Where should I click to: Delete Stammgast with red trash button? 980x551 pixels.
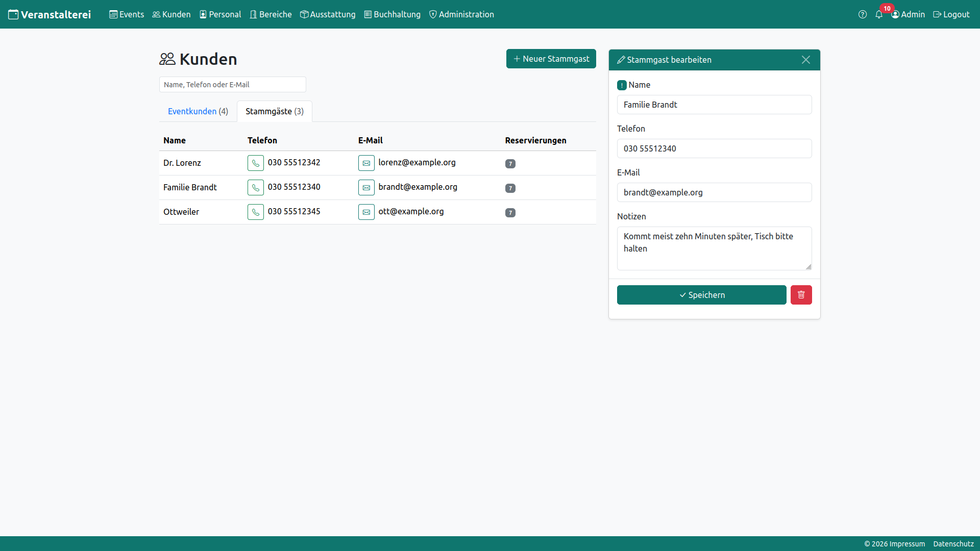[x=801, y=295]
